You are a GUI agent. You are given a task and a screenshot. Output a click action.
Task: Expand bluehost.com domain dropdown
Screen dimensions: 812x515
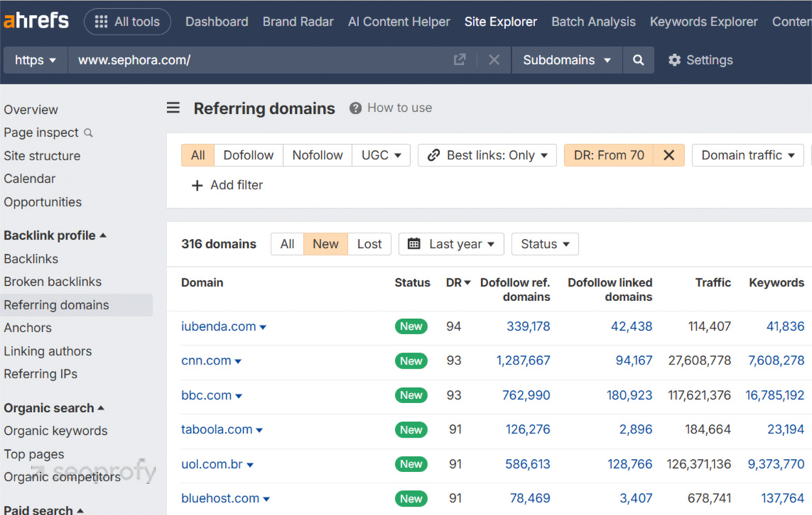pyautogui.click(x=267, y=499)
